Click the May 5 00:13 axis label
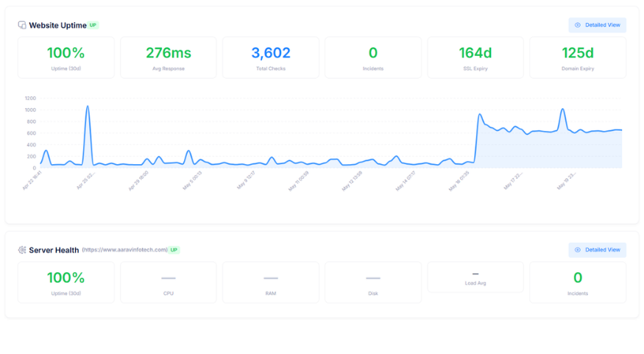644x354 pixels. coord(192,181)
